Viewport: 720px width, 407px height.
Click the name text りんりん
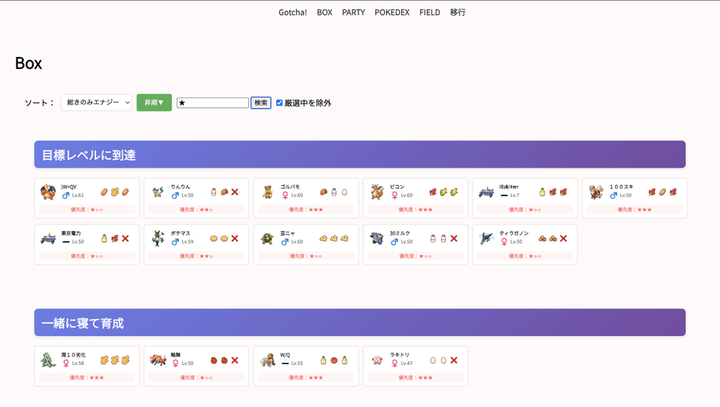pyautogui.click(x=180, y=187)
